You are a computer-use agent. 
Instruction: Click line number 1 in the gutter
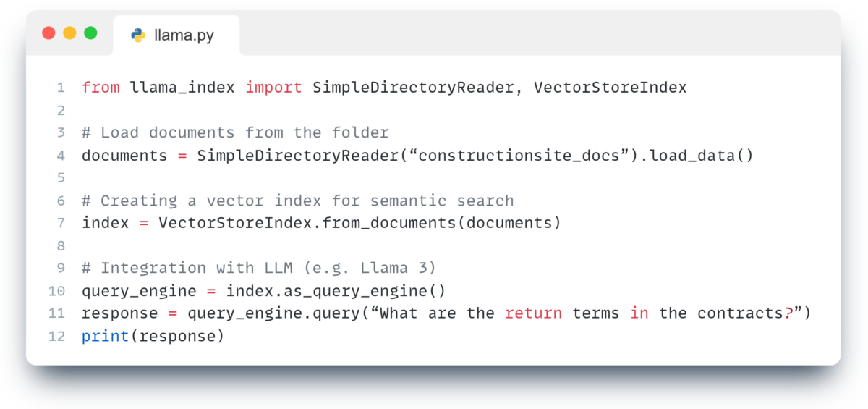(x=61, y=88)
